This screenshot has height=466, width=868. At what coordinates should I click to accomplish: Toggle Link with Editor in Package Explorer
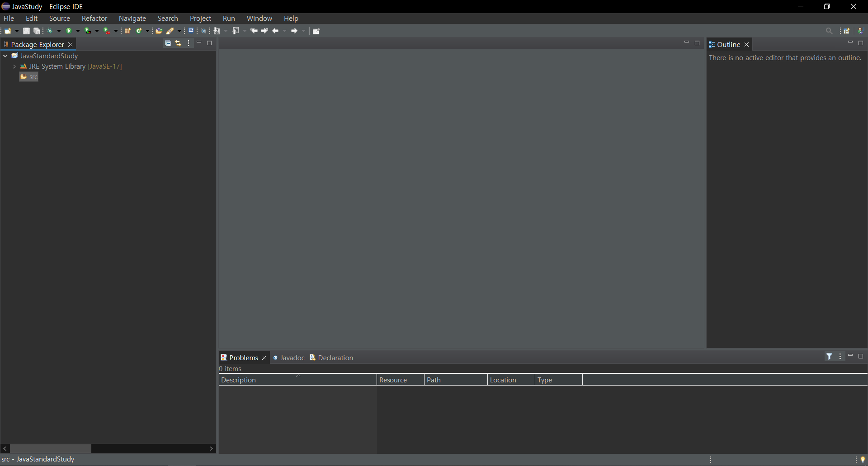(x=178, y=43)
